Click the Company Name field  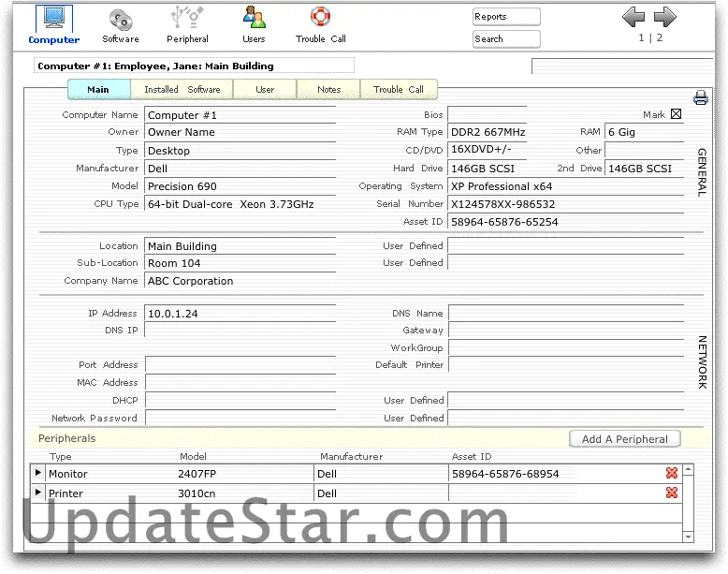click(x=240, y=281)
